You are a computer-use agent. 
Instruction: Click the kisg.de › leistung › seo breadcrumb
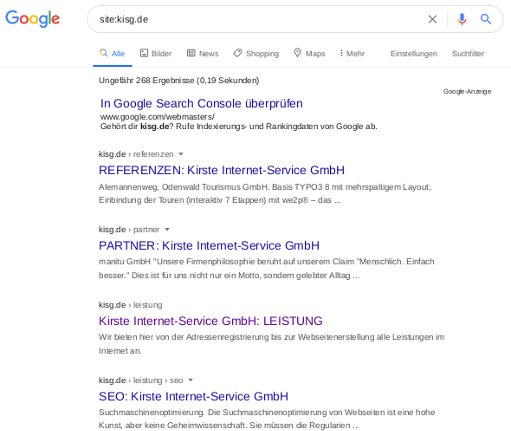[x=141, y=380]
